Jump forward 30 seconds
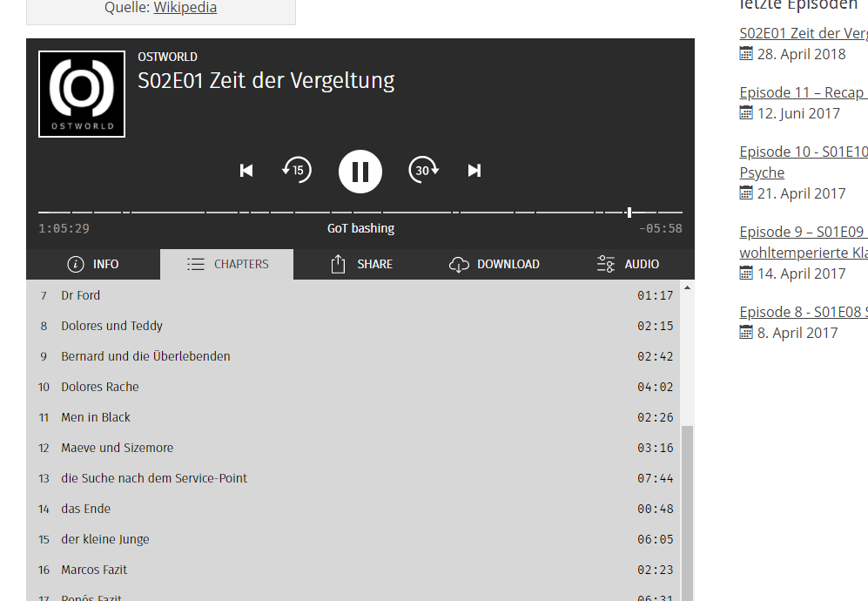The image size is (868, 601). 423,170
